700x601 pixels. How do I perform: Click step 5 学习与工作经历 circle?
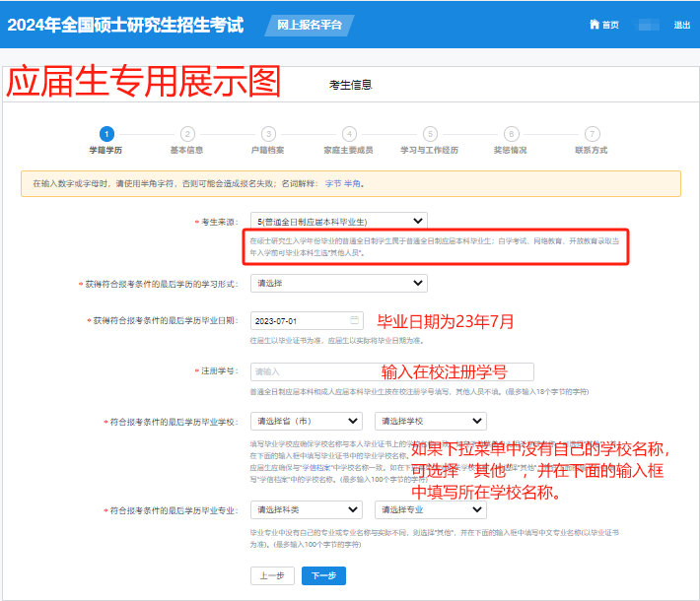click(x=430, y=134)
